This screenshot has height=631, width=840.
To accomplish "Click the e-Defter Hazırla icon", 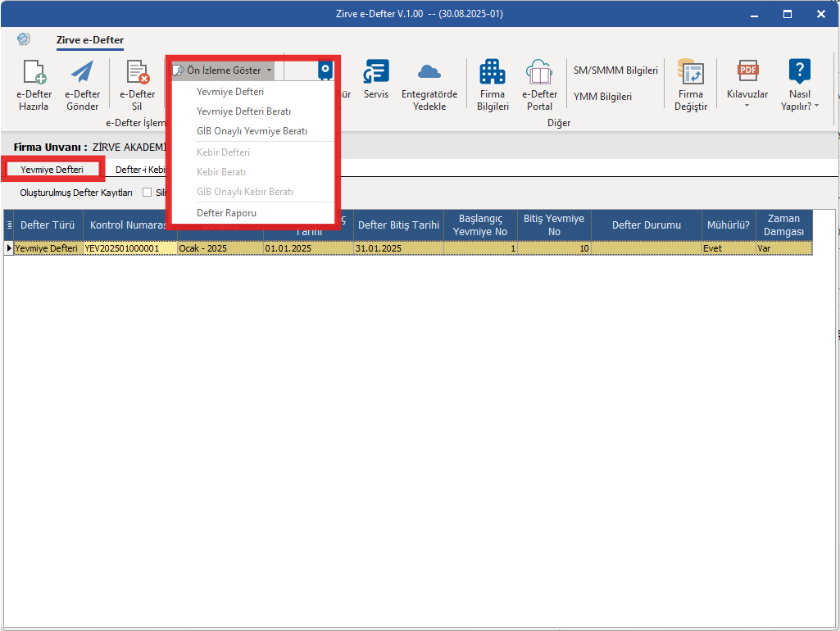I will coord(34,72).
